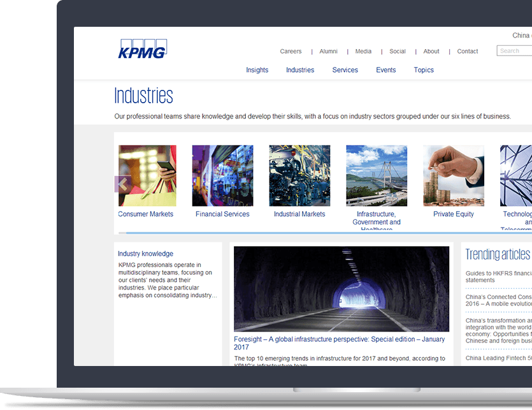Screen dimensions: 532x410
Task: Expand the Topics menu
Action: (423, 70)
